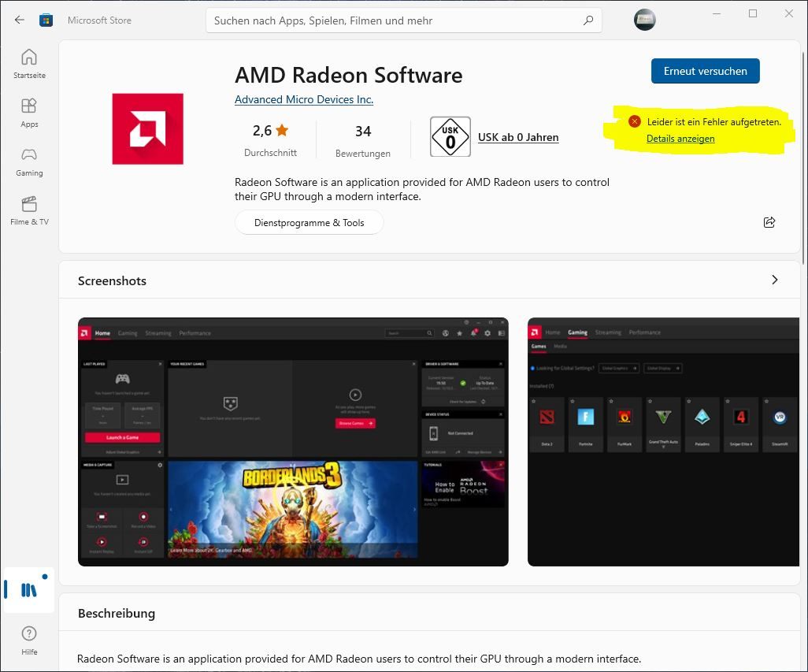Click Erneut versuchen button
The width and height of the screenshot is (808, 672).
point(705,71)
